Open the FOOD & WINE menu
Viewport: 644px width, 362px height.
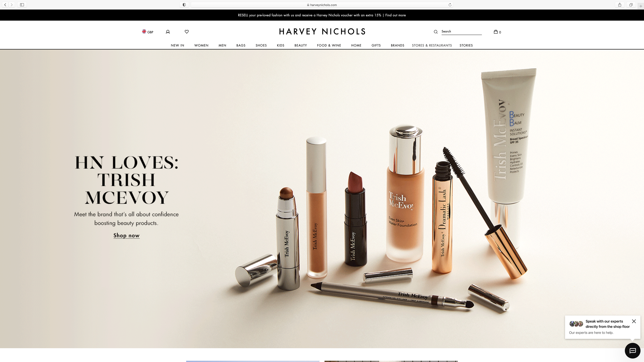click(x=329, y=45)
